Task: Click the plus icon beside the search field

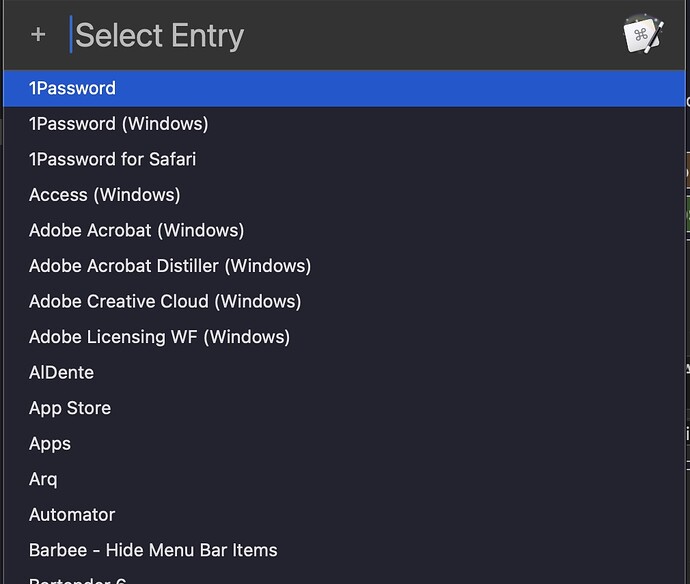Action: point(38,34)
